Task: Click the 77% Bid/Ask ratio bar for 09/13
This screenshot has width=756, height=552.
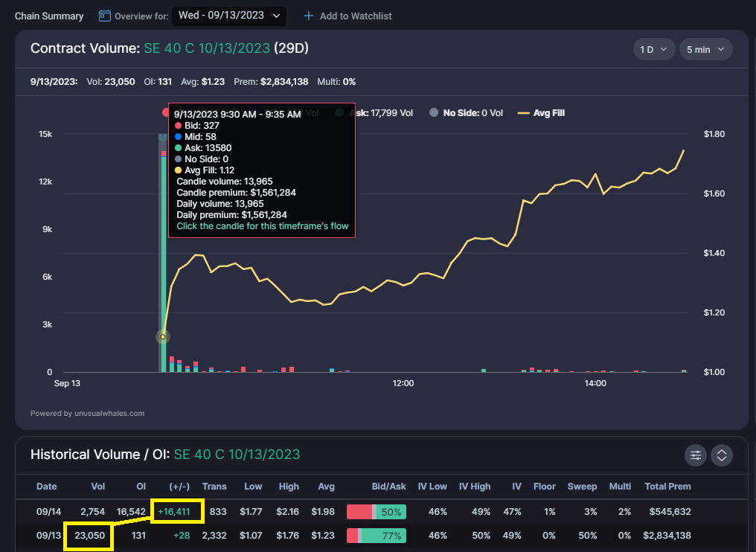Action: click(376, 535)
